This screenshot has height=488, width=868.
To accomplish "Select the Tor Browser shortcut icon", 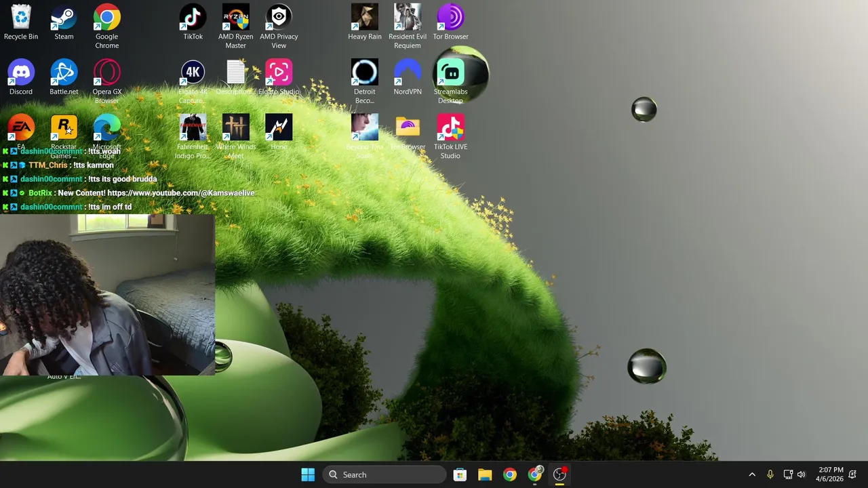I will (450, 22).
